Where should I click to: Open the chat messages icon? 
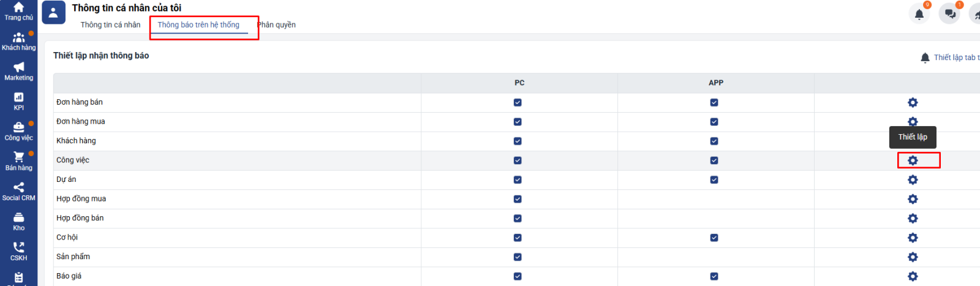(950, 14)
